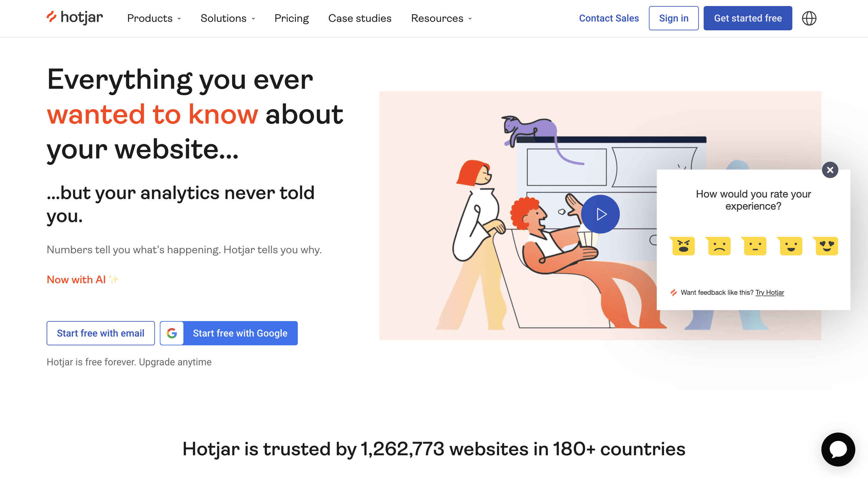Click Start free with Google
Image resolution: width=868 pixels, height=478 pixels.
(x=229, y=333)
